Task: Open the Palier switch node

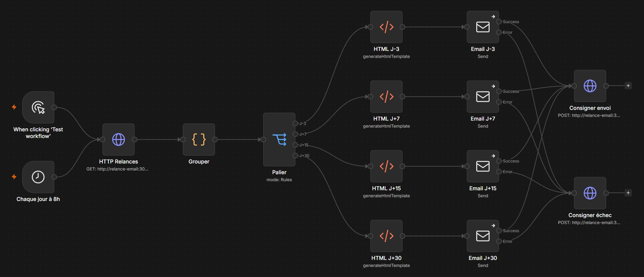Action: [279, 139]
